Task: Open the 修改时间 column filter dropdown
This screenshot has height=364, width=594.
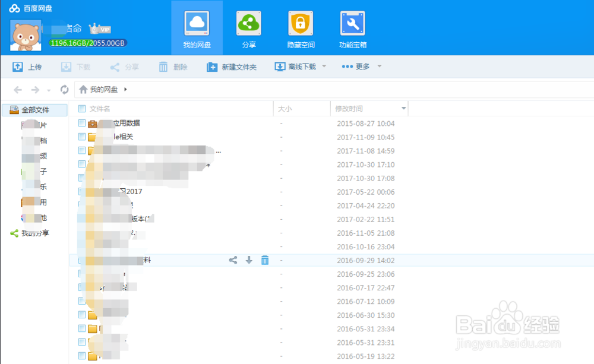Action: pos(403,108)
